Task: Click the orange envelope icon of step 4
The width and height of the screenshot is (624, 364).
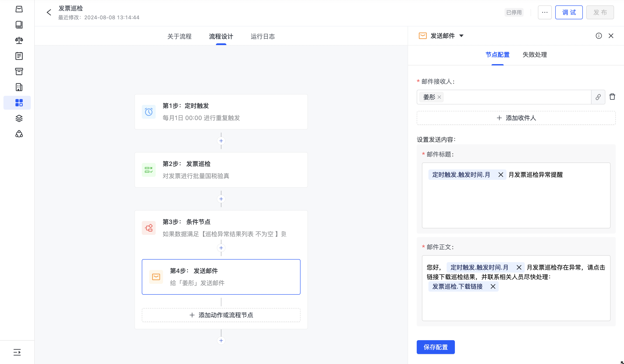Action: 156,277
